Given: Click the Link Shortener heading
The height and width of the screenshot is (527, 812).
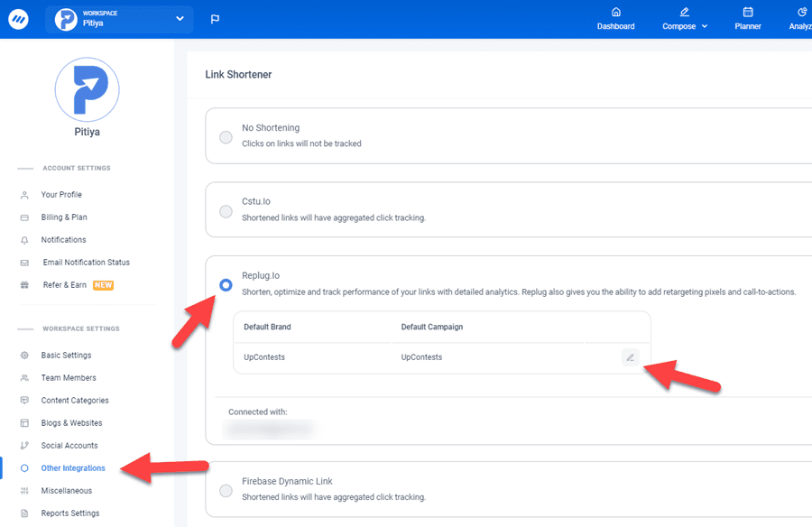Looking at the screenshot, I should (238, 75).
